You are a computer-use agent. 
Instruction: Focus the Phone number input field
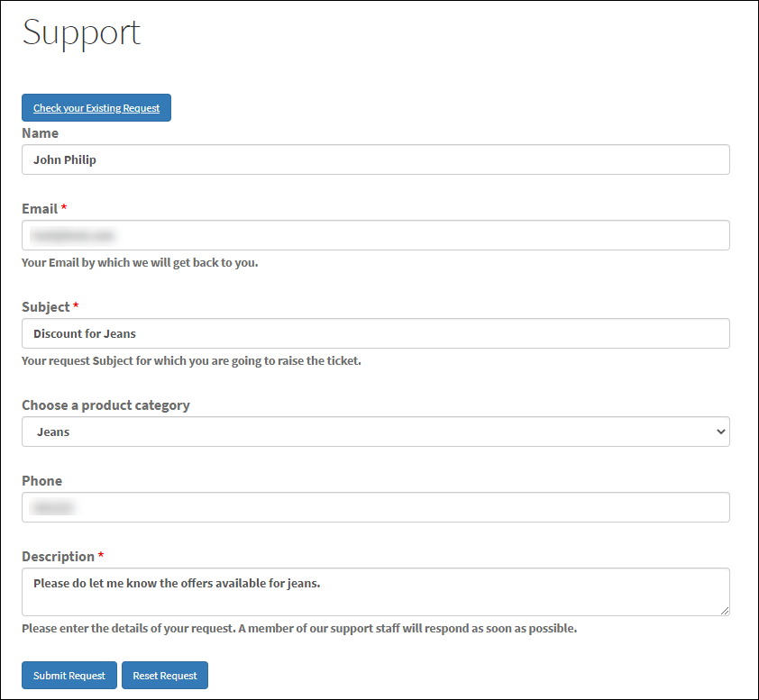click(x=376, y=507)
